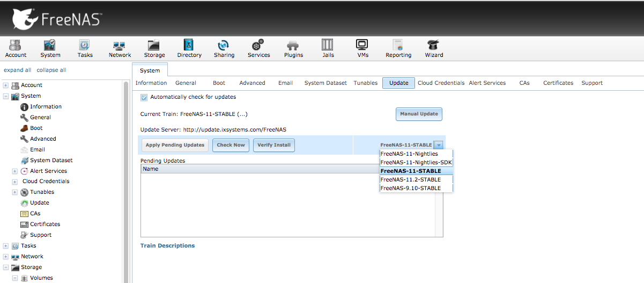Select Boot in the sidebar tree
The image size is (644, 283).
pos(36,128)
